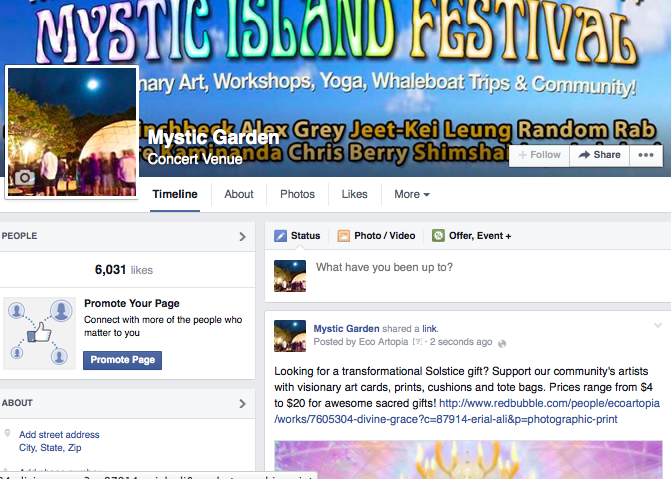The height and width of the screenshot is (479, 671).
Task: Expand the About section chevron
Action: point(243,403)
